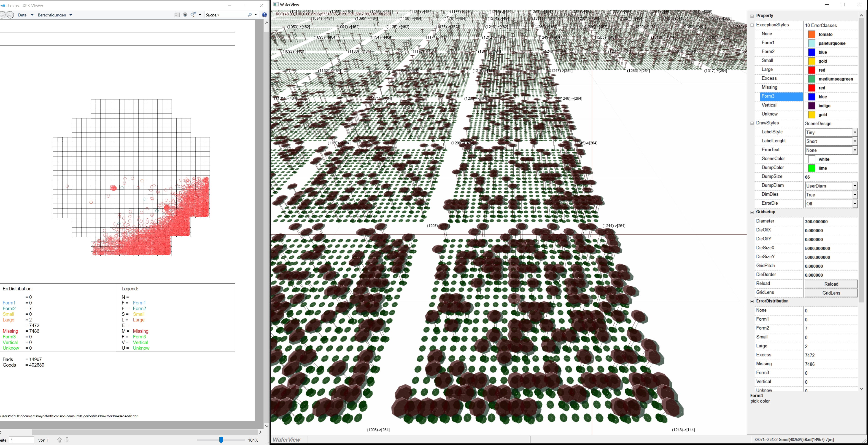
Task: Pick the Unknow gold color swatch
Action: [x=812, y=115]
